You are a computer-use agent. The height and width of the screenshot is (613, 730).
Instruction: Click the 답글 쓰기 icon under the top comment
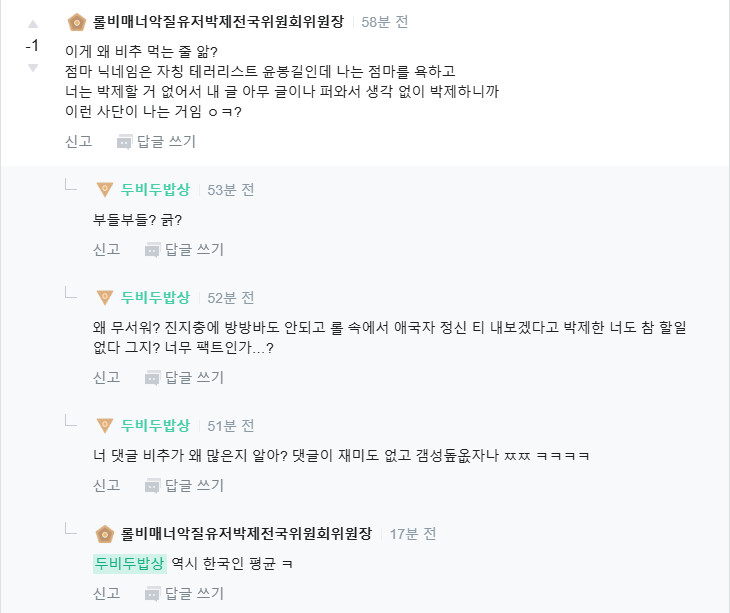point(125,141)
